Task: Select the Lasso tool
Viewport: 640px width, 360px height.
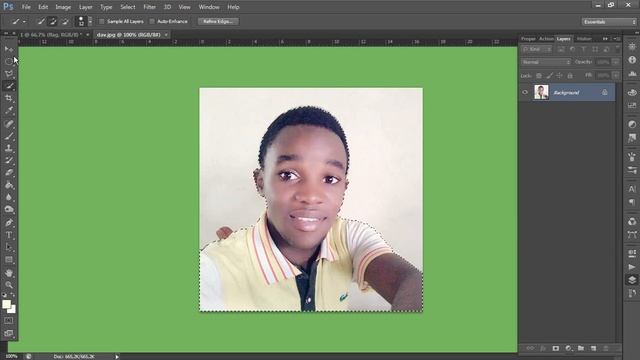Action: pyautogui.click(x=9, y=74)
